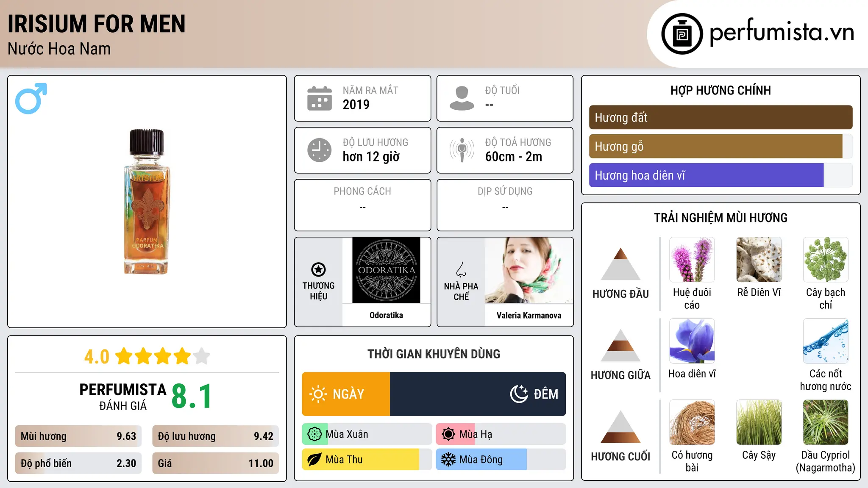Click the THỜI GIAN KHUYÊN DÙNG heading
The height and width of the screenshot is (488, 868).
pos(434,354)
